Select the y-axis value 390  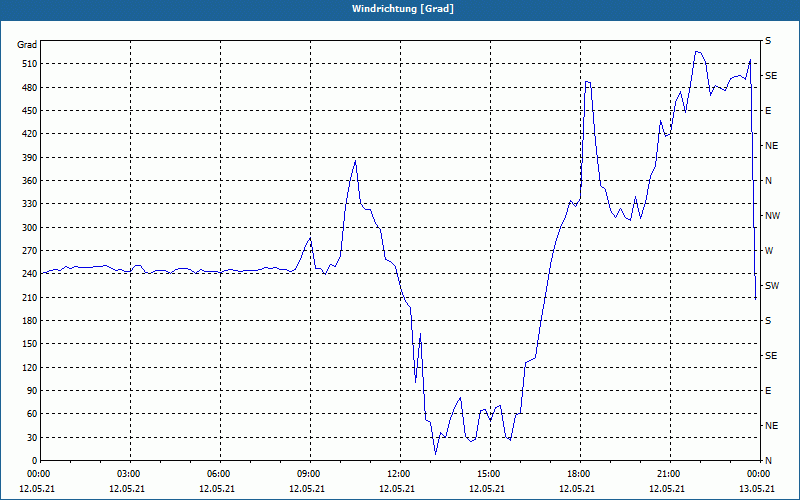pyautogui.click(x=29, y=158)
